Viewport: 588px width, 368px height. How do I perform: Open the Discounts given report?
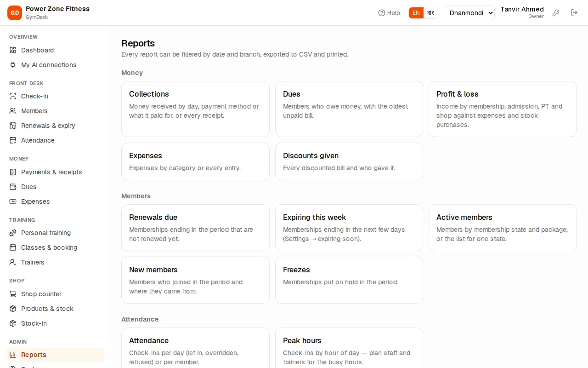(349, 161)
